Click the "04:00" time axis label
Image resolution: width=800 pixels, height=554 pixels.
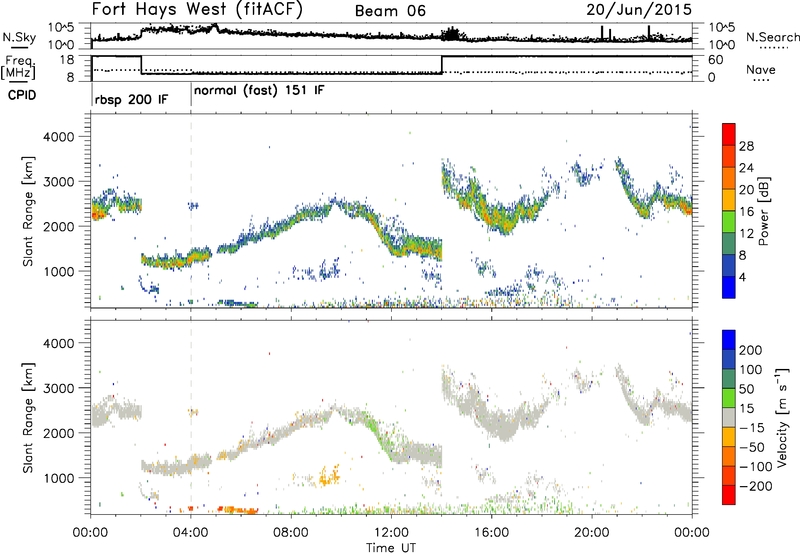191,533
